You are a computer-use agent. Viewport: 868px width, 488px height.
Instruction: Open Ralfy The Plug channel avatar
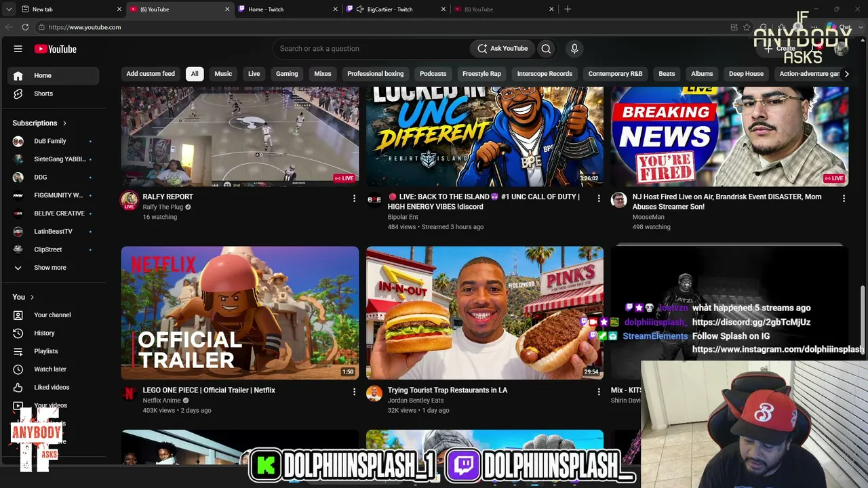[129, 201]
